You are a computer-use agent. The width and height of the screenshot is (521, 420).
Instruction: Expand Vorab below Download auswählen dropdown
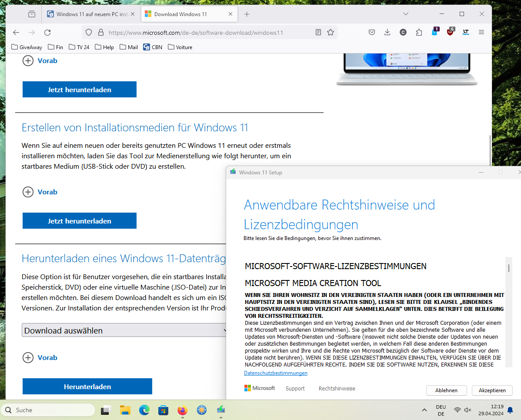click(40, 357)
